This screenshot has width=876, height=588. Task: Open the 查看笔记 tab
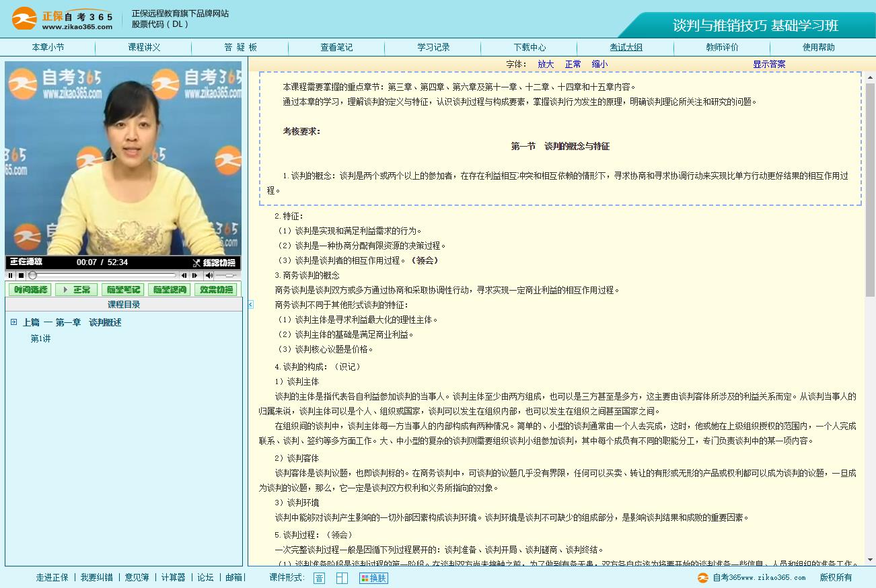click(336, 47)
